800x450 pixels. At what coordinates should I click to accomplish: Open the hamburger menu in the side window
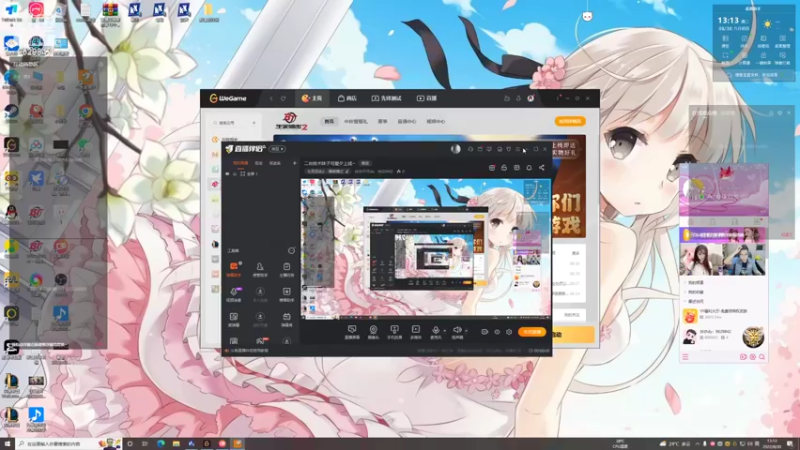(x=685, y=357)
